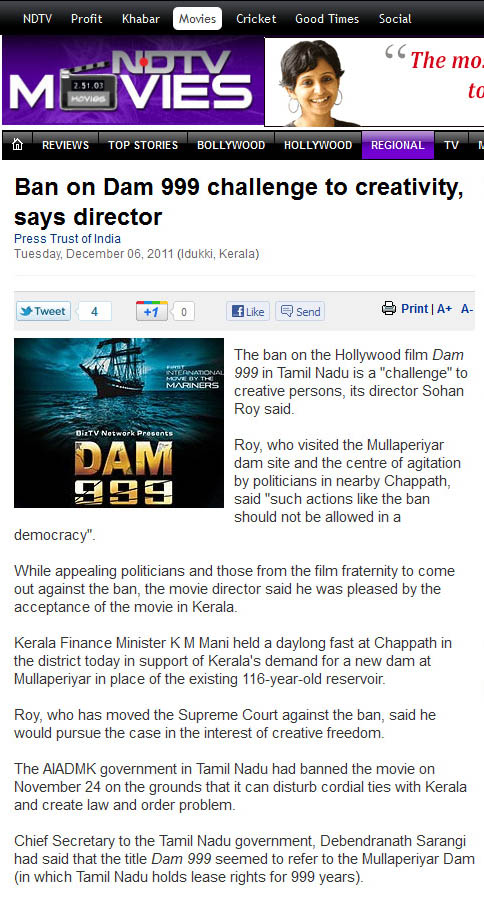Screen dimensions: 484x903
Task: Open the tweet count bubble
Action: [x=94, y=312]
